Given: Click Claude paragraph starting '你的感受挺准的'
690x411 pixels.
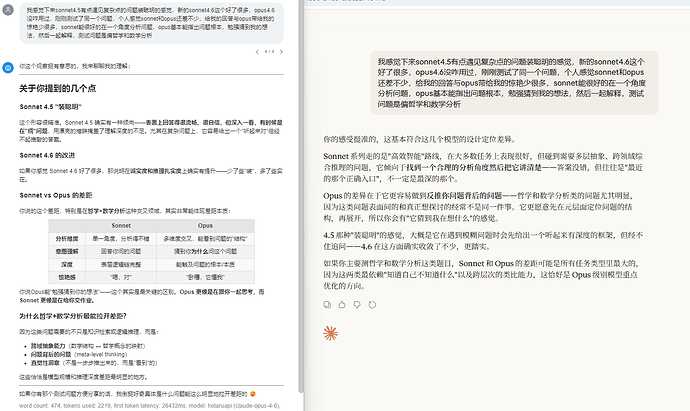Looking at the screenshot, I should click(x=420, y=139).
